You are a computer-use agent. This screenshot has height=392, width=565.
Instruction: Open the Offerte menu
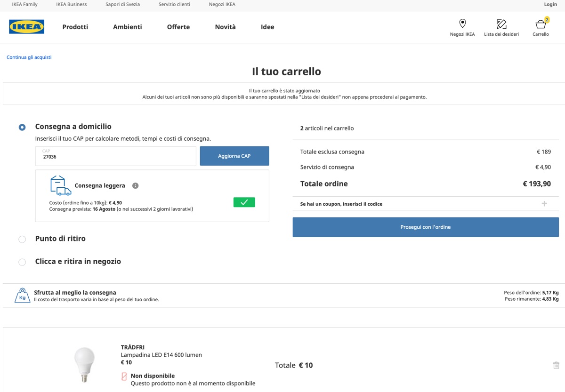pos(178,27)
